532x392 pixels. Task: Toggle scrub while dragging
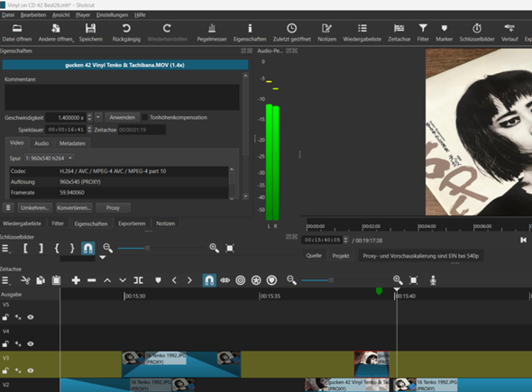click(225, 280)
